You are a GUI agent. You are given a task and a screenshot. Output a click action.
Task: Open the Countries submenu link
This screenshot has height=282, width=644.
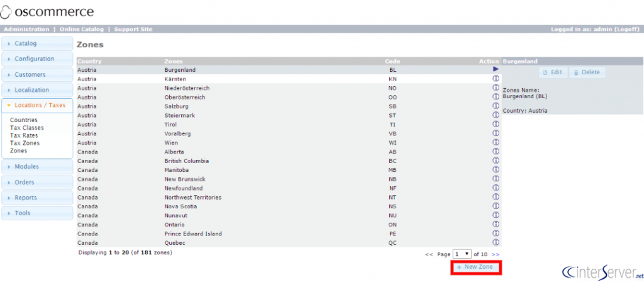[23, 120]
